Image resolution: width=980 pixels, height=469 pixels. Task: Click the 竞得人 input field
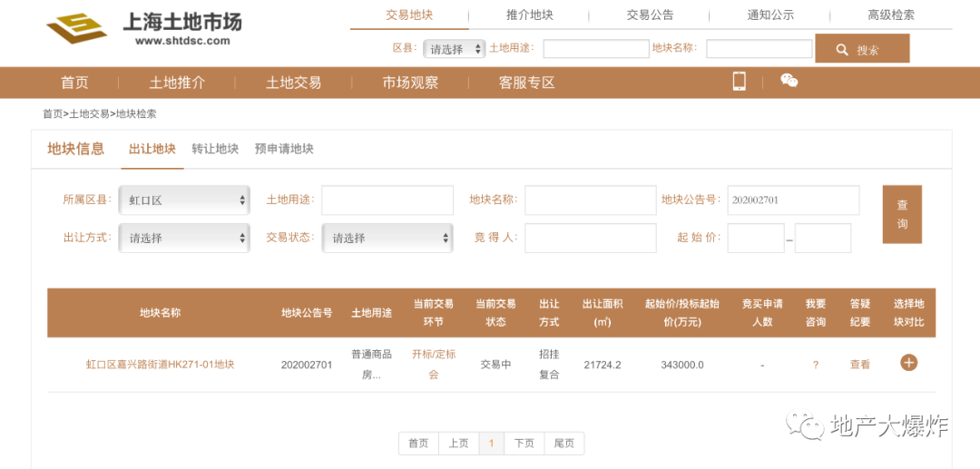click(x=591, y=238)
